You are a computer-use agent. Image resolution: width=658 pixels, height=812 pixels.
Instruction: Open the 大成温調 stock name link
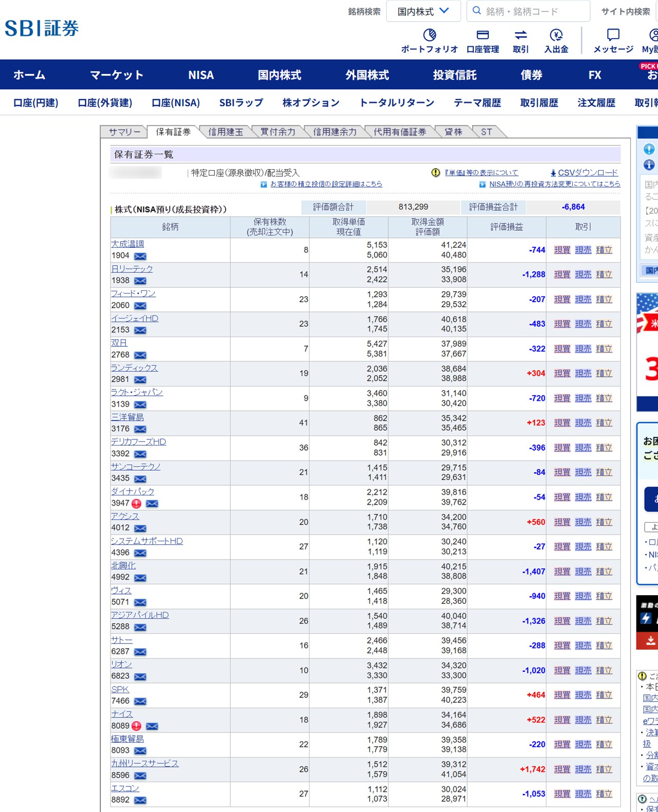click(x=127, y=244)
